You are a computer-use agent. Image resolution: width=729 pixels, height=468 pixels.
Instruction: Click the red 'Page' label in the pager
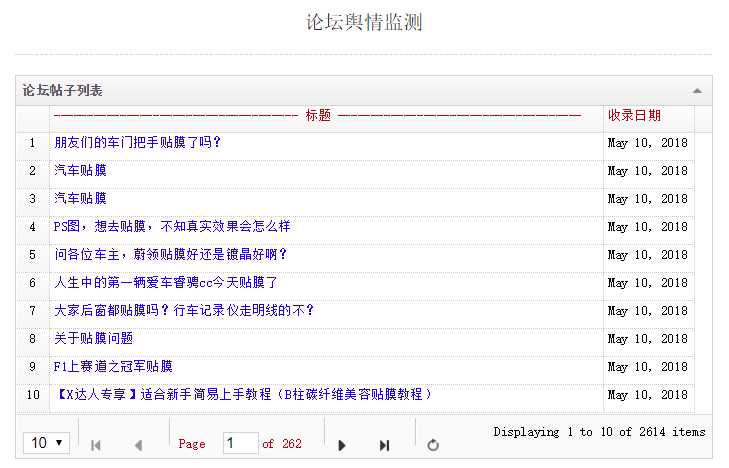click(192, 444)
